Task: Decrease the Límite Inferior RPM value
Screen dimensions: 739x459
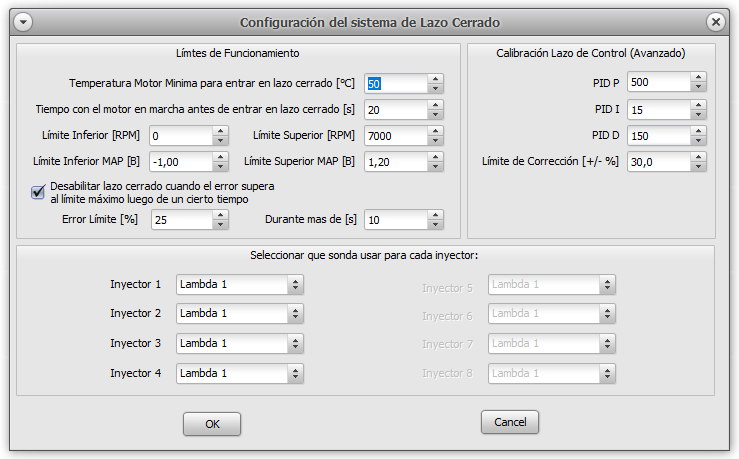Action: point(220,140)
